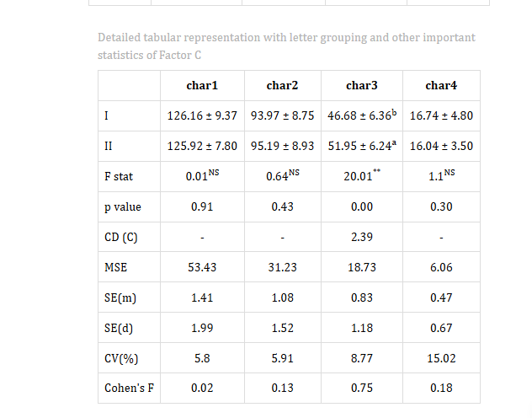Click cell value 126.16 ± 9.37
This screenshot has width=532, height=418.
tap(202, 115)
